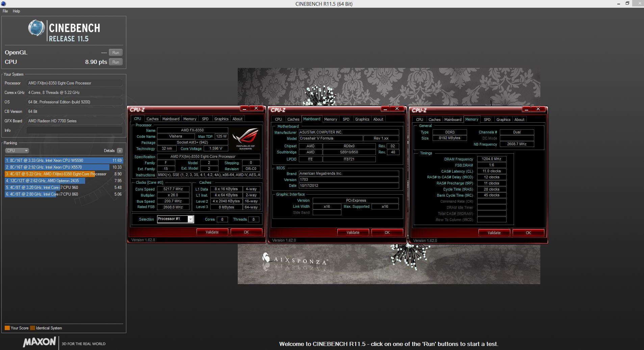The image size is (644, 350).
Task: Click the BIOS version 1703 field
Action: pos(349,180)
